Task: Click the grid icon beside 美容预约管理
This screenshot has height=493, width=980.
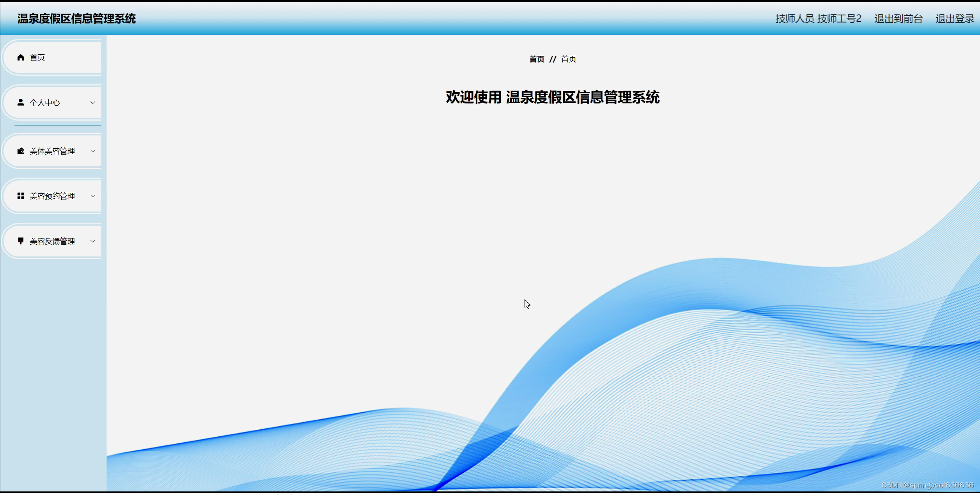Action: tap(21, 196)
